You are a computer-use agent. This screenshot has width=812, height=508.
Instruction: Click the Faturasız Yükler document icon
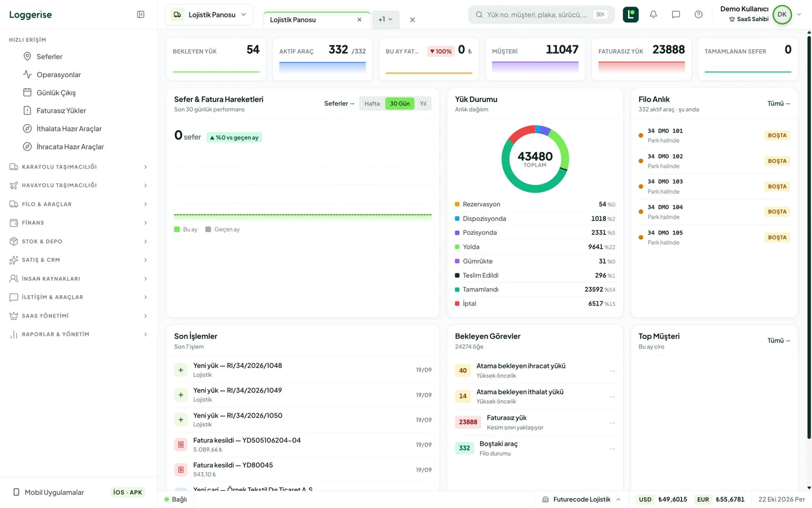click(27, 110)
